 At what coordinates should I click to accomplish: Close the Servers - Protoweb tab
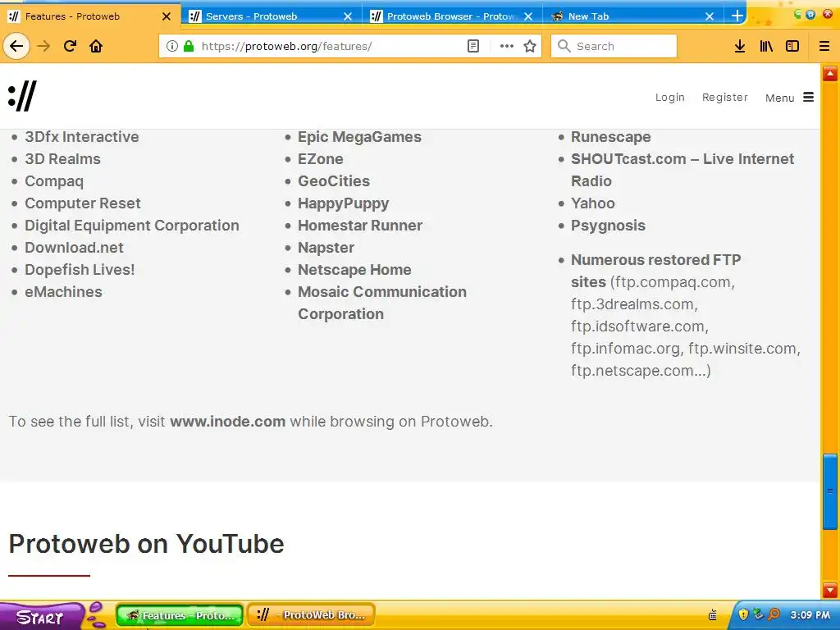[348, 16]
